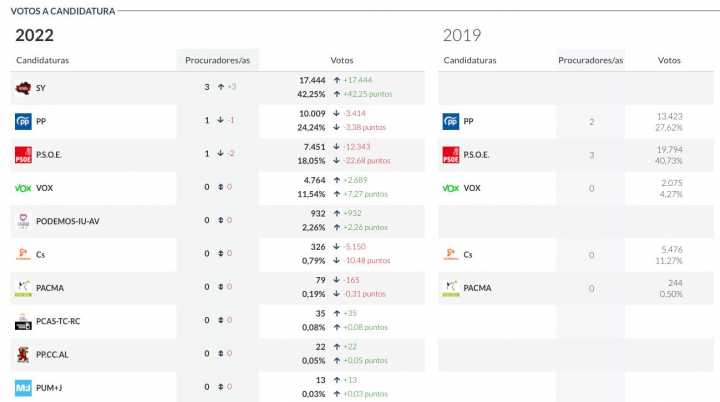This screenshot has width=720, height=402.
Task: Click the 2022 year heading
Action: (x=34, y=35)
